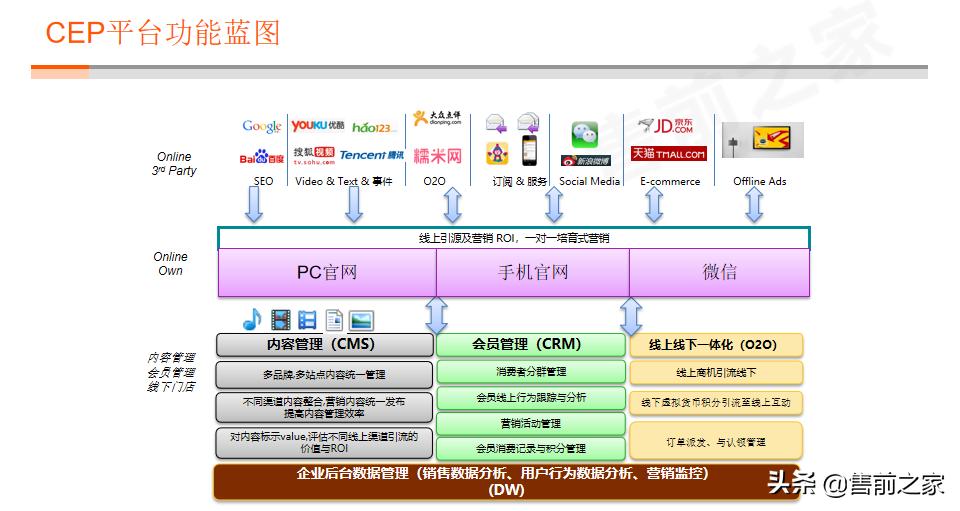Screen dimensions: 960x511
Task: Select the 对内容标示value box
Action: (324, 442)
